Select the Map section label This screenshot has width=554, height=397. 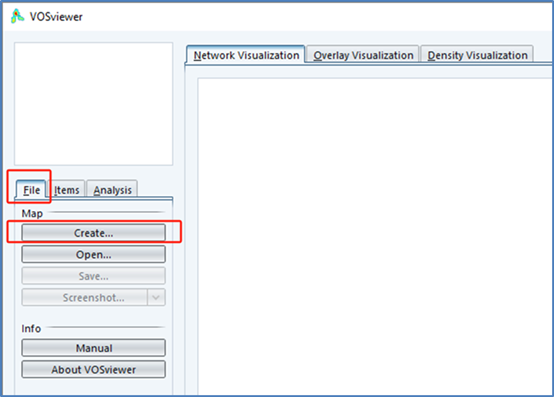pos(32,213)
